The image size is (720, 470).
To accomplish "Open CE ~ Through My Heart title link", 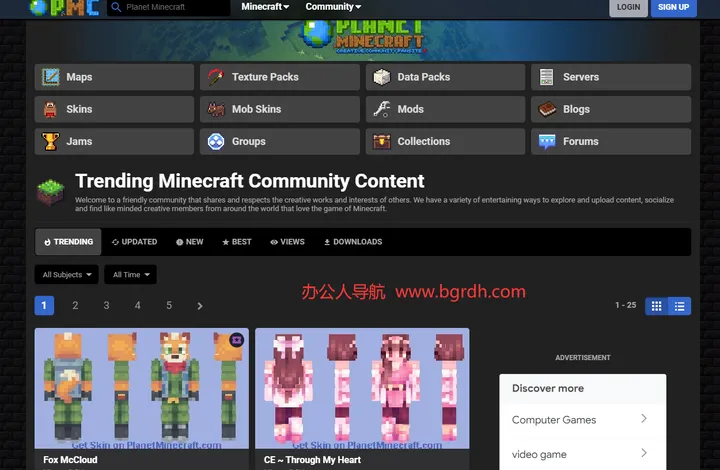I will point(312,459).
